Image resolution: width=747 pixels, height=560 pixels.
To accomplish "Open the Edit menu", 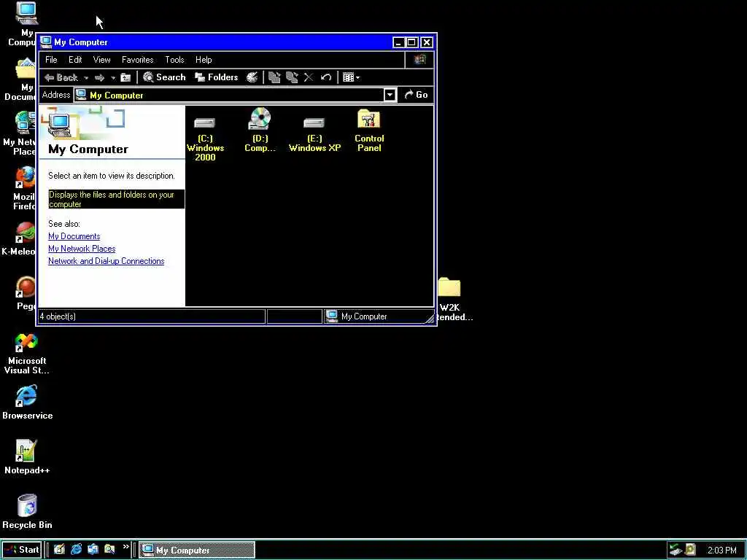I will pos(75,60).
